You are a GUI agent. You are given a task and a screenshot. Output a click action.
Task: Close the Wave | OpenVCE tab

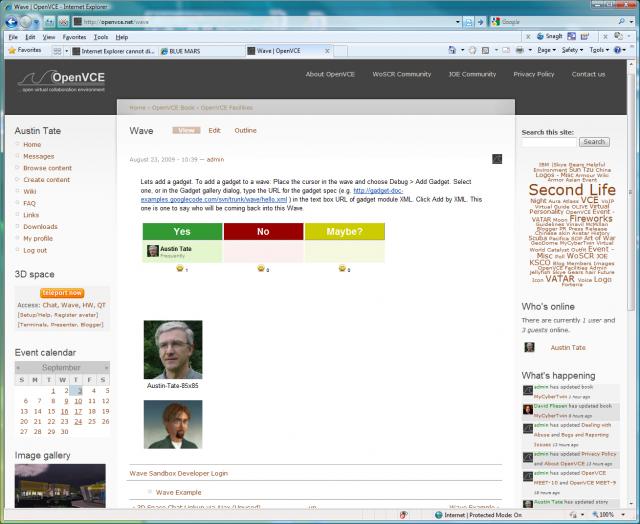[x=327, y=51]
